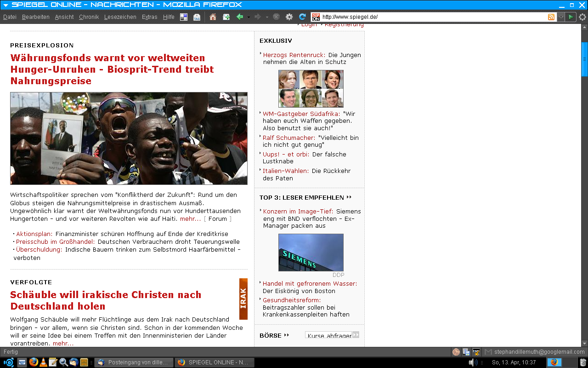The height and width of the screenshot is (368, 588).
Task: Open the notepad text editor launcher
Action: coord(53,362)
